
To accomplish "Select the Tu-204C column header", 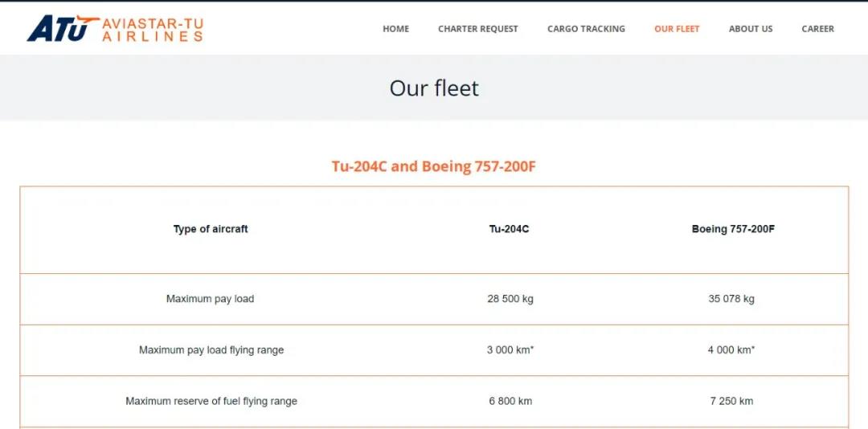I will coord(510,229).
